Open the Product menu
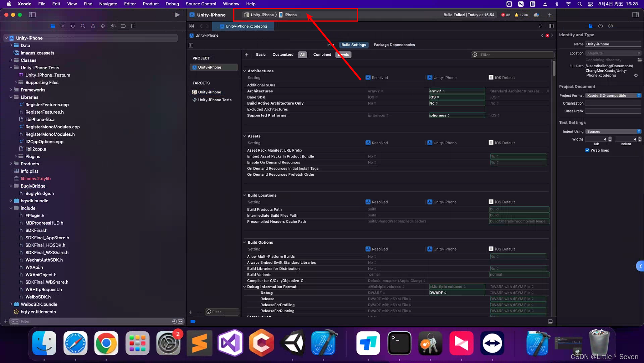The image size is (644, 363). pos(150,4)
